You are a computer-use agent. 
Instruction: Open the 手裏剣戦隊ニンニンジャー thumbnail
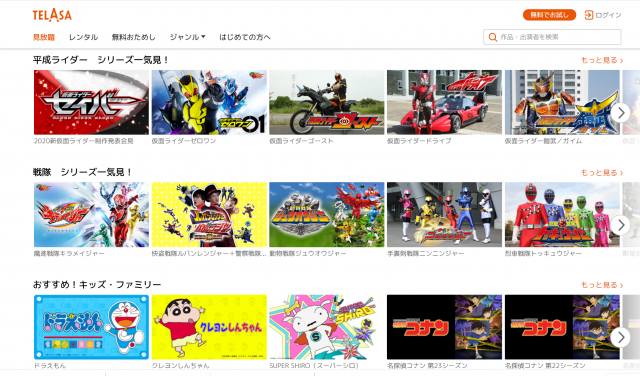point(444,214)
